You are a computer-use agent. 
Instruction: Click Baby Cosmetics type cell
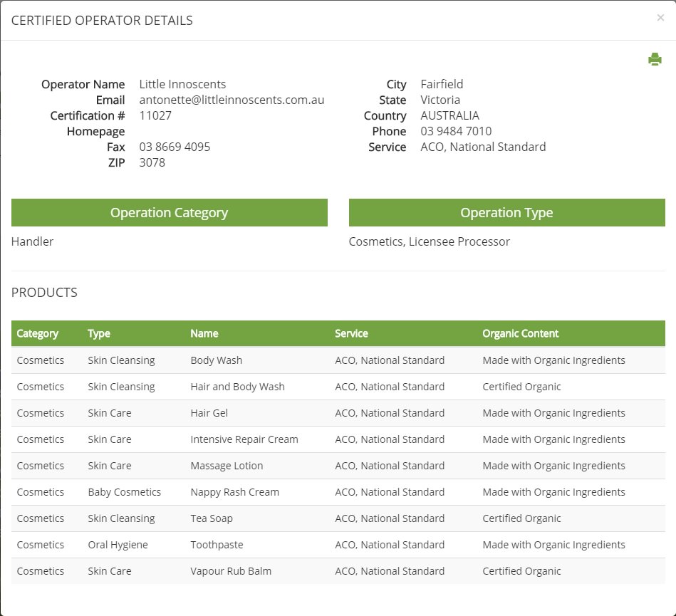pyautogui.click(x=125, y=492)
